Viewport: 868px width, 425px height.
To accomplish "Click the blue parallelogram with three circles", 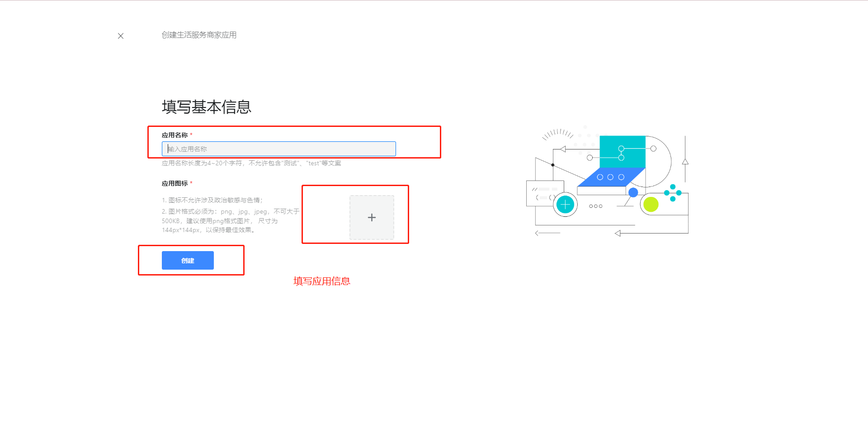I will pyautogui.click(x=611, y=177).
